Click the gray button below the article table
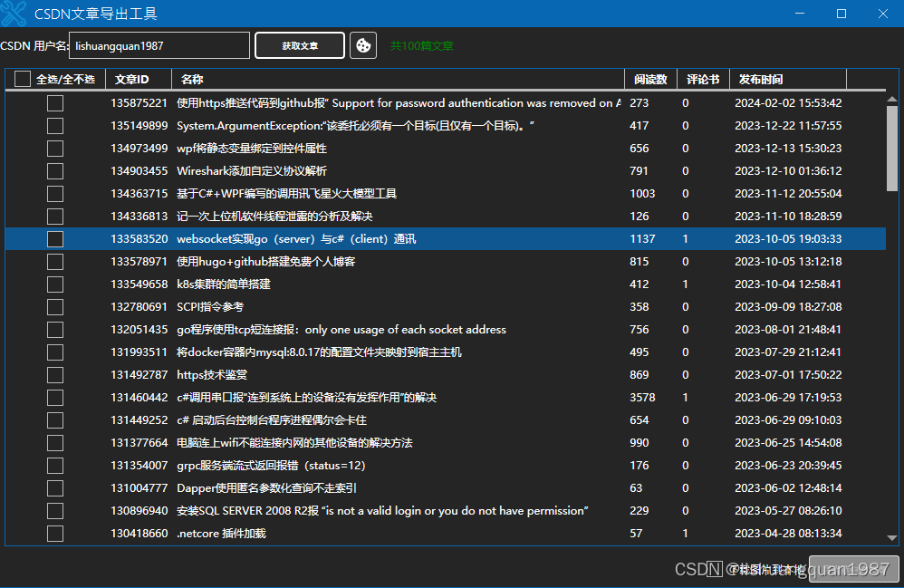 tap(853, 568)
